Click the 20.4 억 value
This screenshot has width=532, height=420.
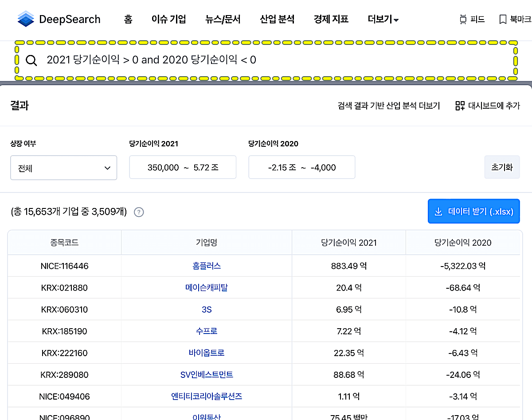[x=349, y=288]
